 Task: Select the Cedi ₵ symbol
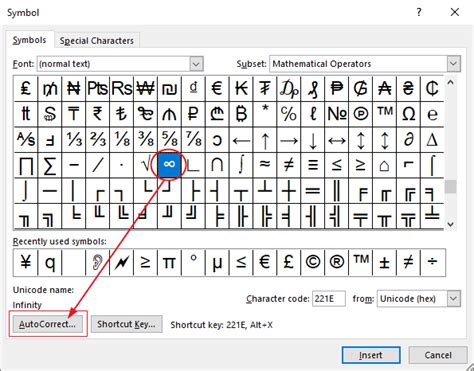tap(432, 89)
